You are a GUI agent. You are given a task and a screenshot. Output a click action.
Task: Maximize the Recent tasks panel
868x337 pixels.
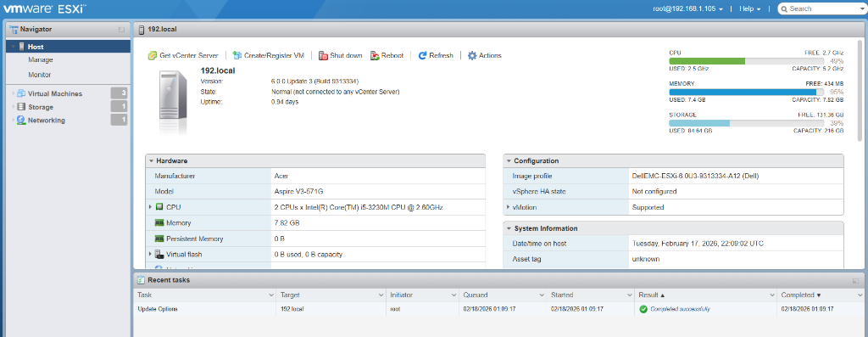(855, 280)
